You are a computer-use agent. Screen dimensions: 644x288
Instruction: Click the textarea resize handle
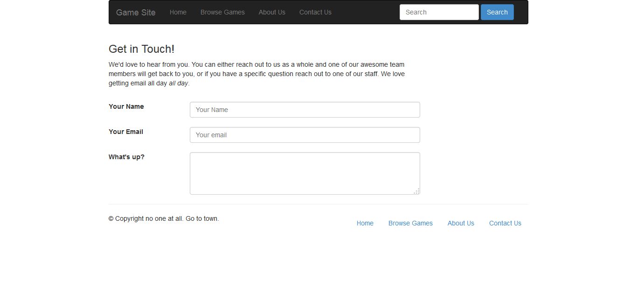[x=416, y=191]
